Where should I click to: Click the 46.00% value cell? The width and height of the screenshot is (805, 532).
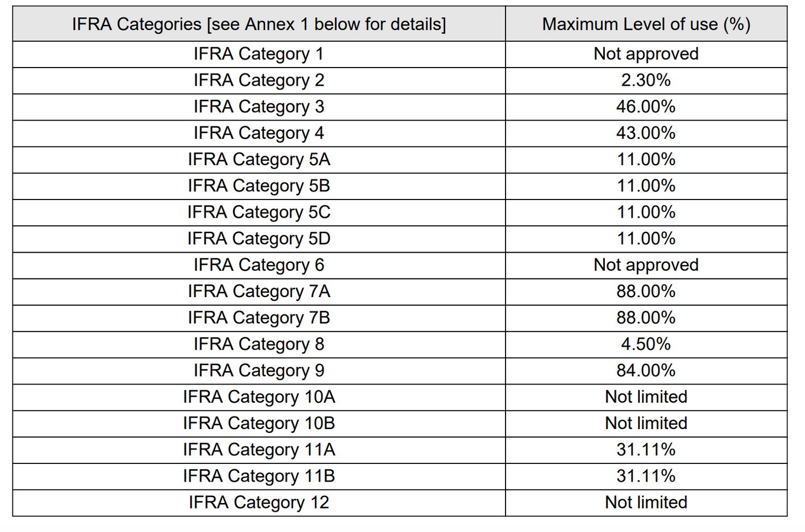tap(646, 107)
